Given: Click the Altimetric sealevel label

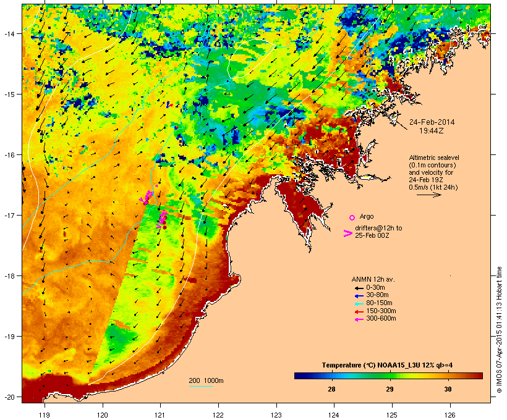Looking at the screenshot, I should [x=434, y=157].
